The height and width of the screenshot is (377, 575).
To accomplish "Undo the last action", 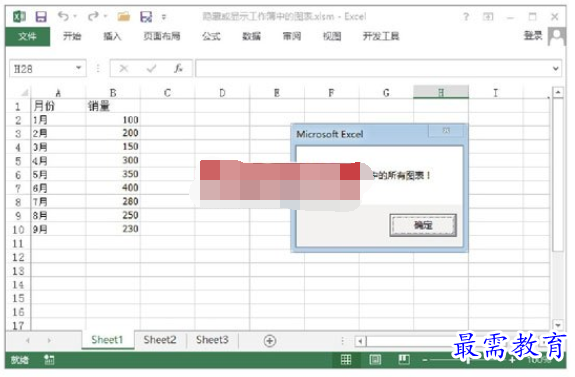I will click(63, 17).
